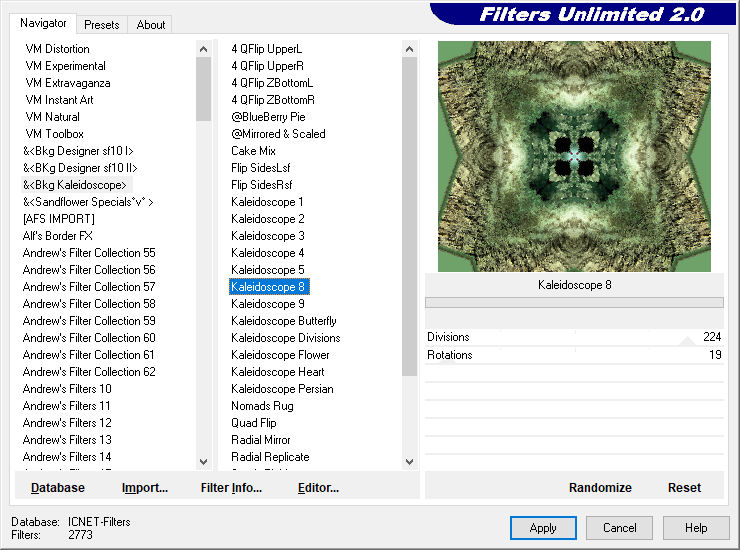Switch to the Presets tab

pyautogui.click(x=101, y=25)
